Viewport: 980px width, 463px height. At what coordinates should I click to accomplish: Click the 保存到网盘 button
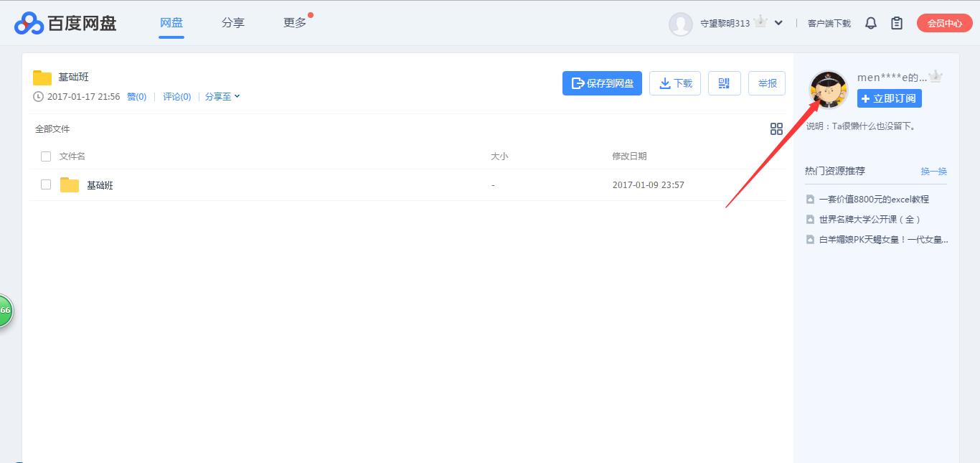pyautogui.click(x=602, y=83)
